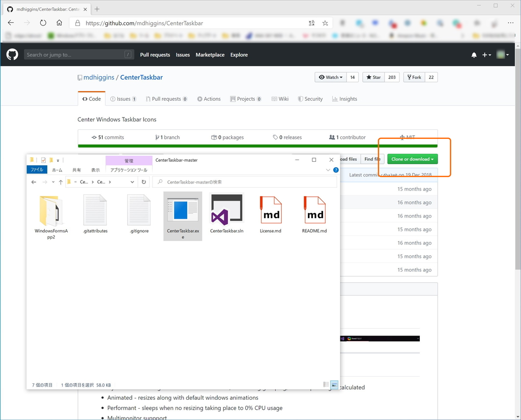Open the mdhiggins user link

coord(99,77)
